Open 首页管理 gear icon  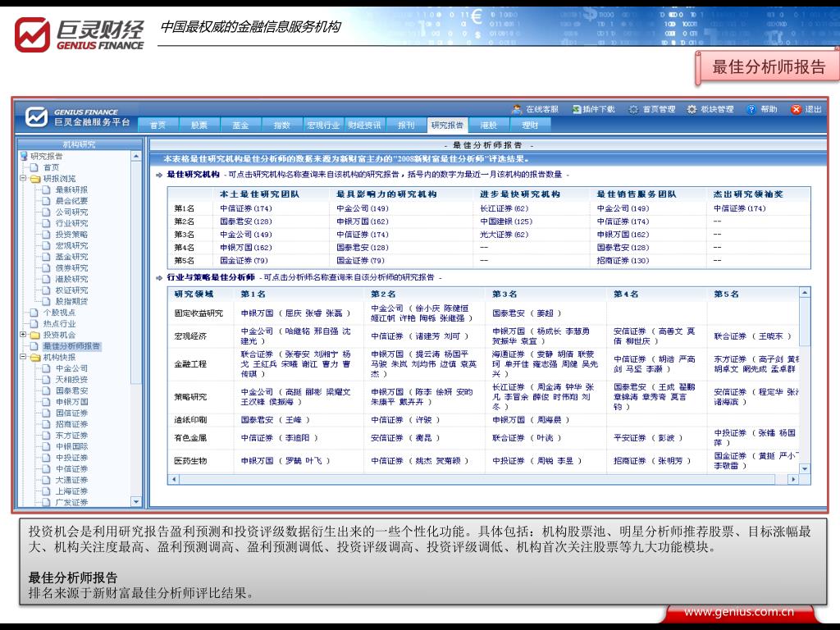[634, 109]
